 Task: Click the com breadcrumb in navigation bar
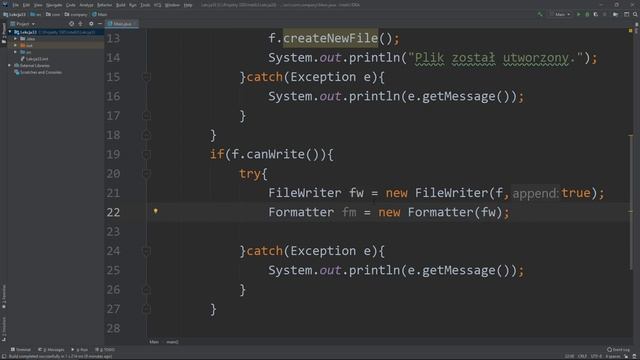[53, 14]
